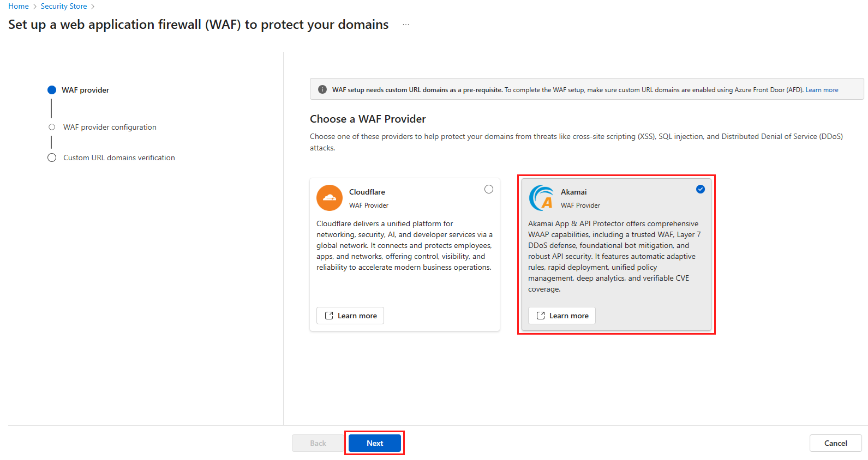
Task: Toggle the Akamai selected checkmark
Action: 701,189
